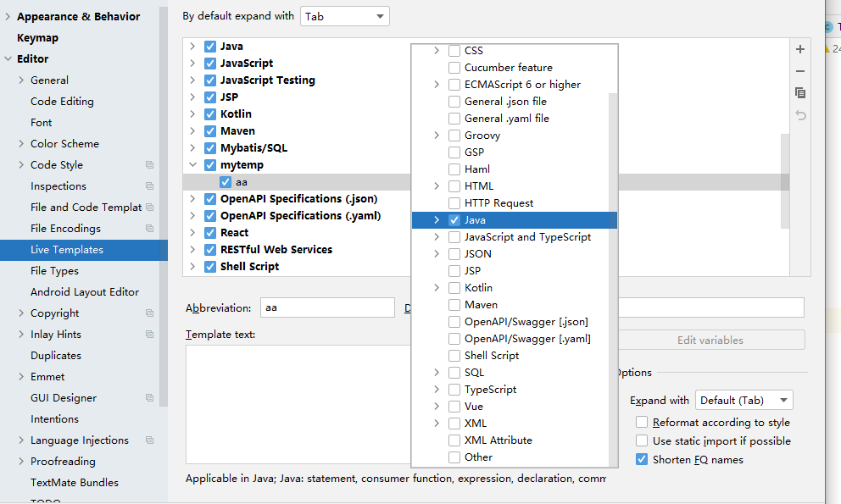Collapse the mytemp template group
This screenshot has width=841, height=504.
[192, 165]
